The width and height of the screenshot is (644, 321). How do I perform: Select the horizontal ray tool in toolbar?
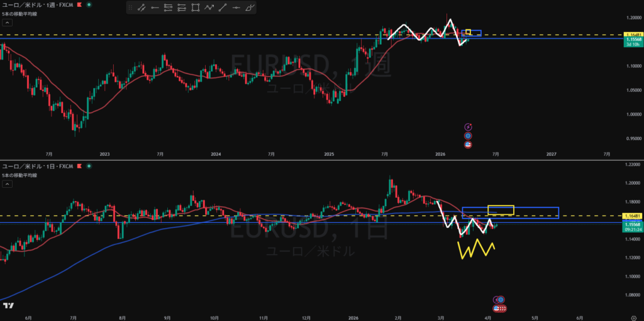[x=155, y=8]
